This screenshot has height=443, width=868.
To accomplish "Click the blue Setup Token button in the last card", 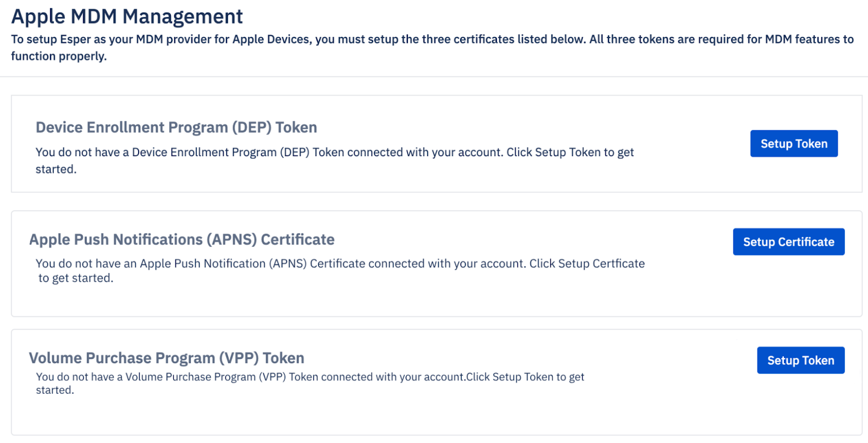I will pos(800,360).
